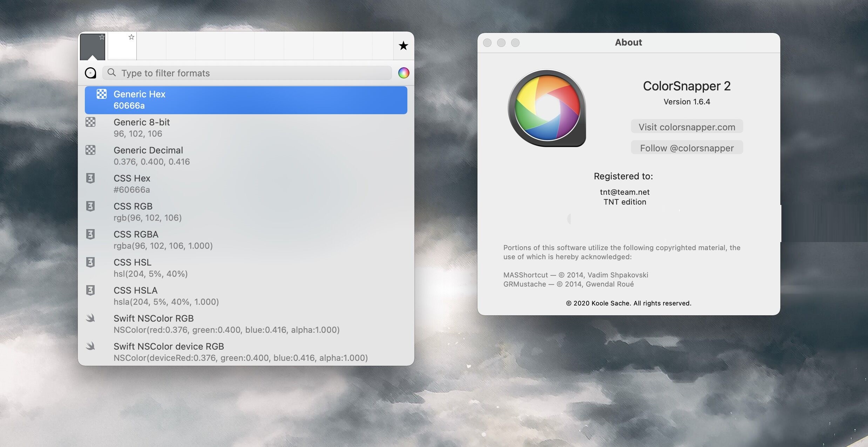Click the magnifier color picker icon

coord(90,73)
